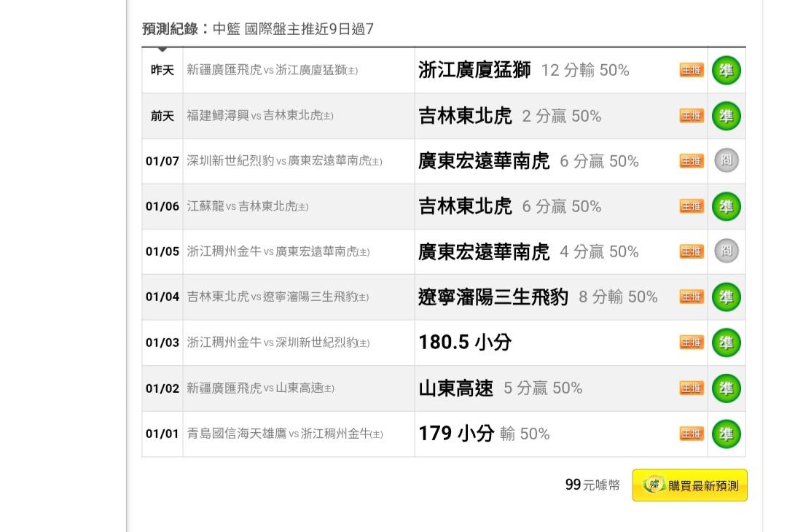Open the 新疆廣匯飛虎 vs 浙江廣廈猛獅 matchup
Screen dimensions: 787x532
pyautogui.click(x=272, y=71)
